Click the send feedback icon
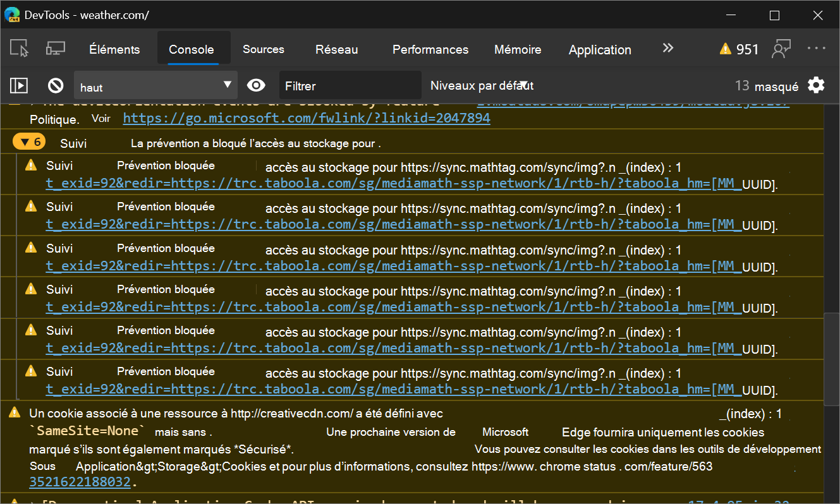Image resolution: width=840 pixels, height=504 pixels. [x=781, y=49]
